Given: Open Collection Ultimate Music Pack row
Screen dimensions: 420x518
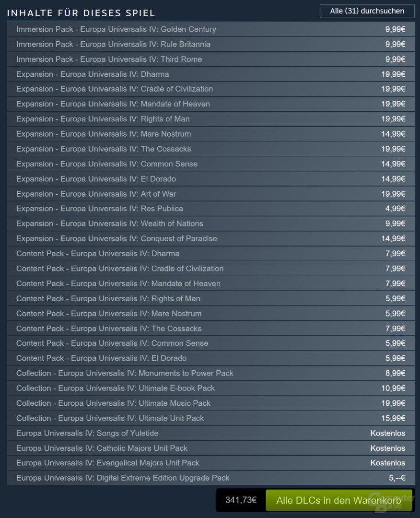Looking at the screenshot, I should point(210,403).
